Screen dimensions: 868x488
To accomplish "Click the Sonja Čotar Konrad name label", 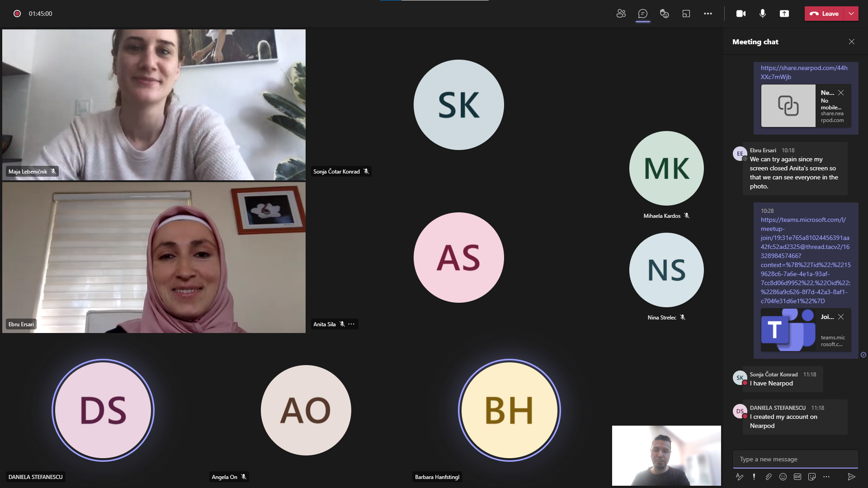I will coord(336,171).
